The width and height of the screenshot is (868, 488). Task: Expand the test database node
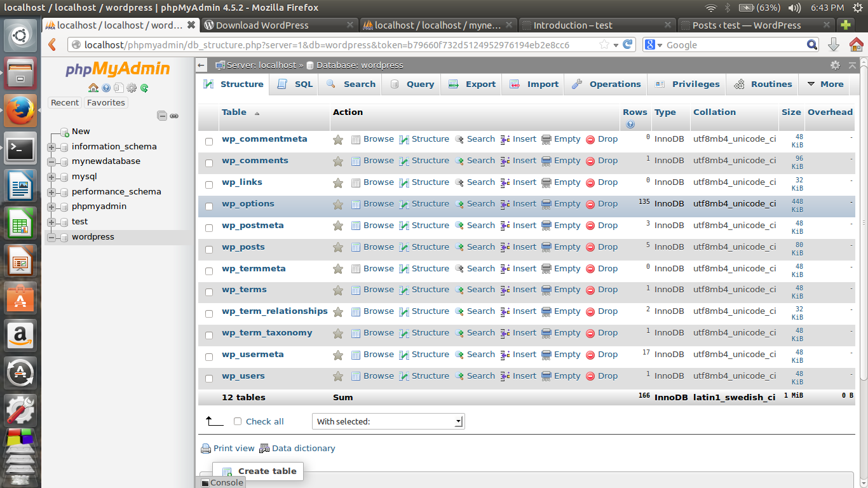[x=51, y=222]
